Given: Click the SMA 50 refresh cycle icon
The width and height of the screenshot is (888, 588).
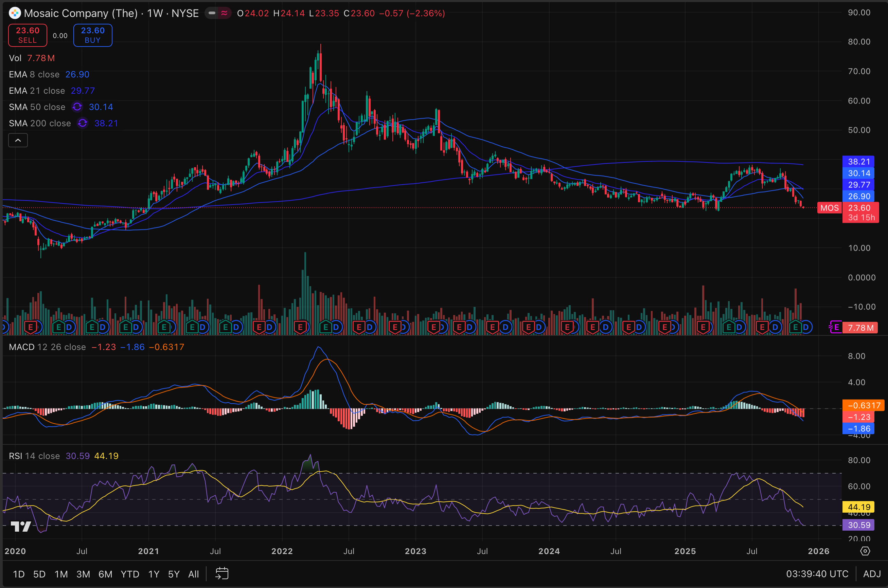Looking at the screenshot, I should [77, 107].
